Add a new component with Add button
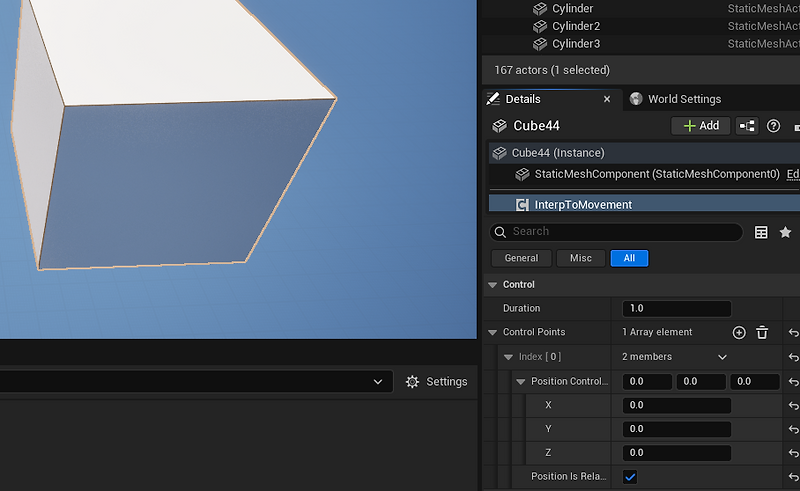The width and height of the screenshot is (800, 491). [701, 126]
